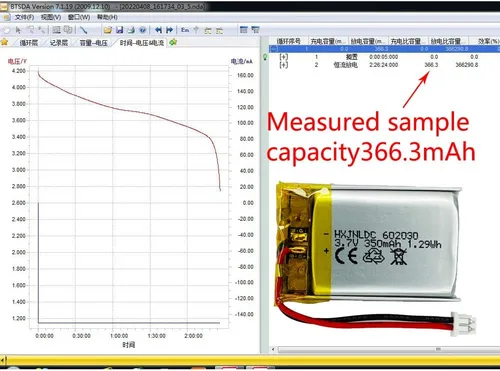Screen dimensions: 500x371
Task: Click the green light bulb indicator
Action: [265, 57]
